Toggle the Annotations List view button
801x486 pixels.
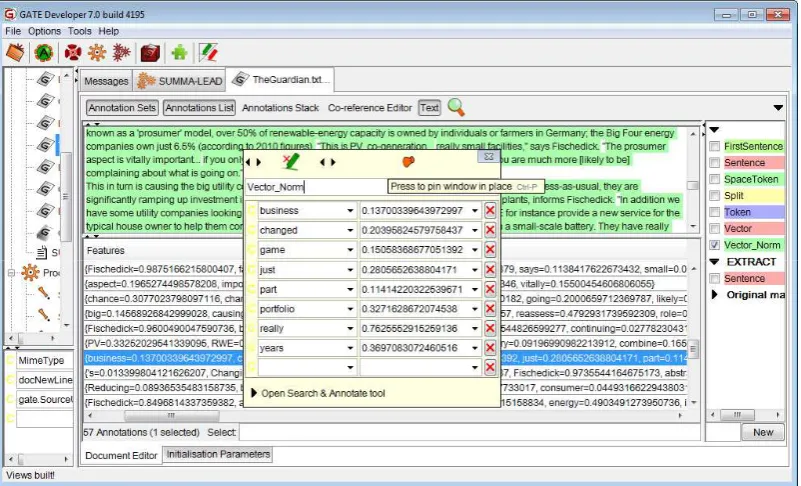(x=199, y=108)
